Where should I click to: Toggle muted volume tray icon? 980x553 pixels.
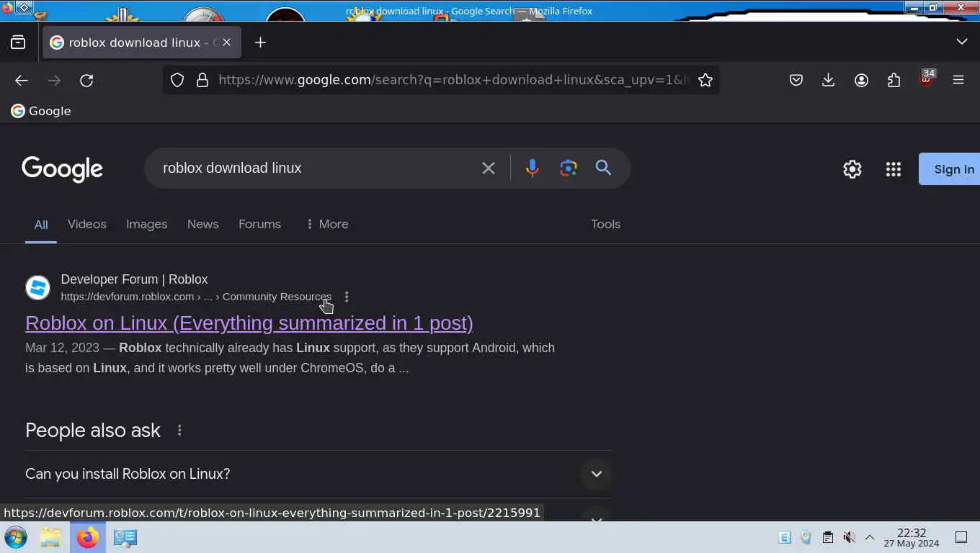pos(850,537)
